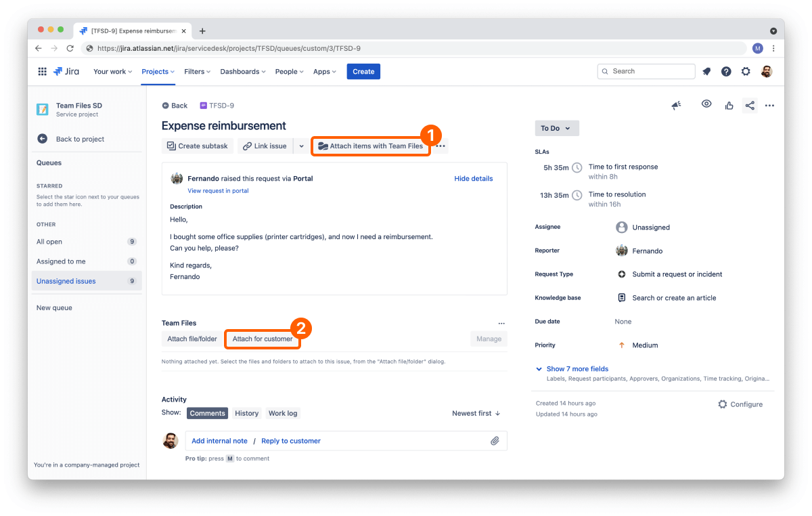Screen dimensions: 812x516
Task: Click the Back link above issue title
Action: (175, 106)
